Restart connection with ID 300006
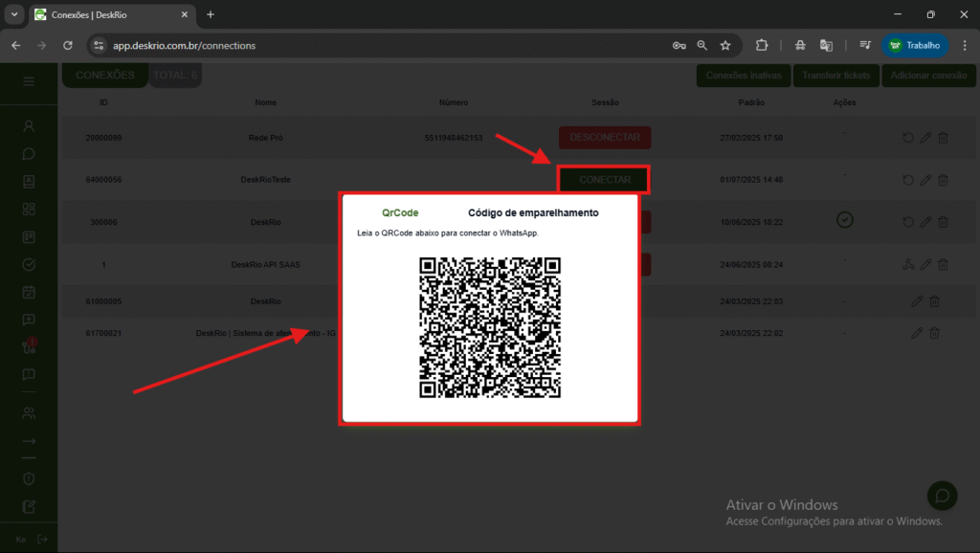 point(908,222)
